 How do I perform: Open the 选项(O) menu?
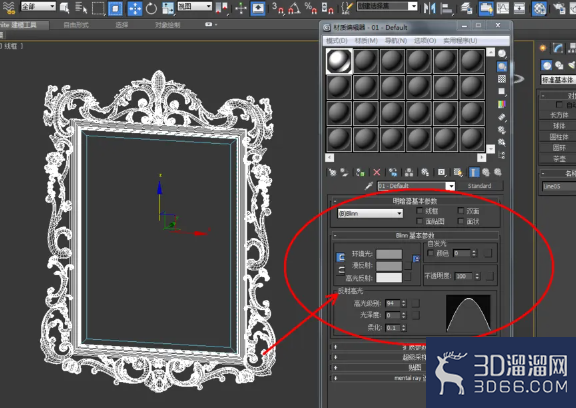pos(425,40)
